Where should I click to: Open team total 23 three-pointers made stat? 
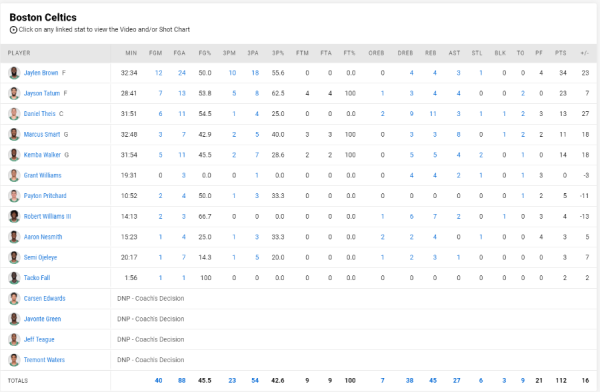click(232, 381)
